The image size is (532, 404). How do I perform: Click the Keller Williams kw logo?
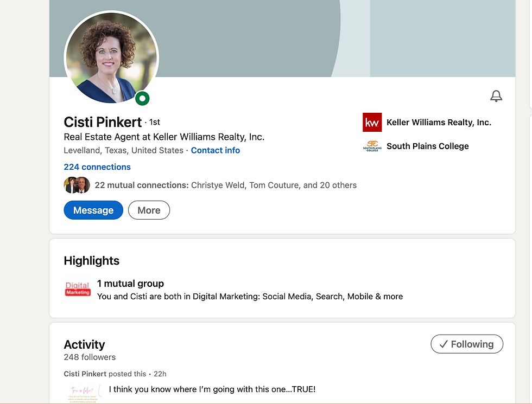(372, 123)
